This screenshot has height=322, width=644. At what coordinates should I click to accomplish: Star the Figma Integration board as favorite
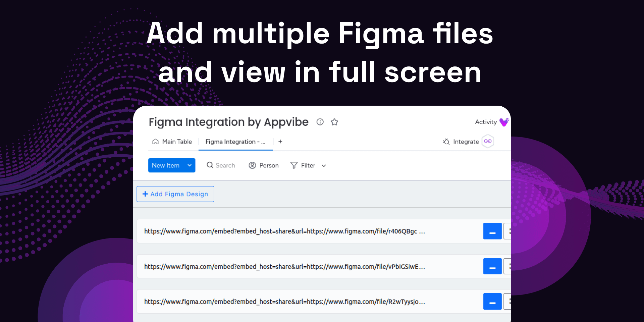point(334,122)
